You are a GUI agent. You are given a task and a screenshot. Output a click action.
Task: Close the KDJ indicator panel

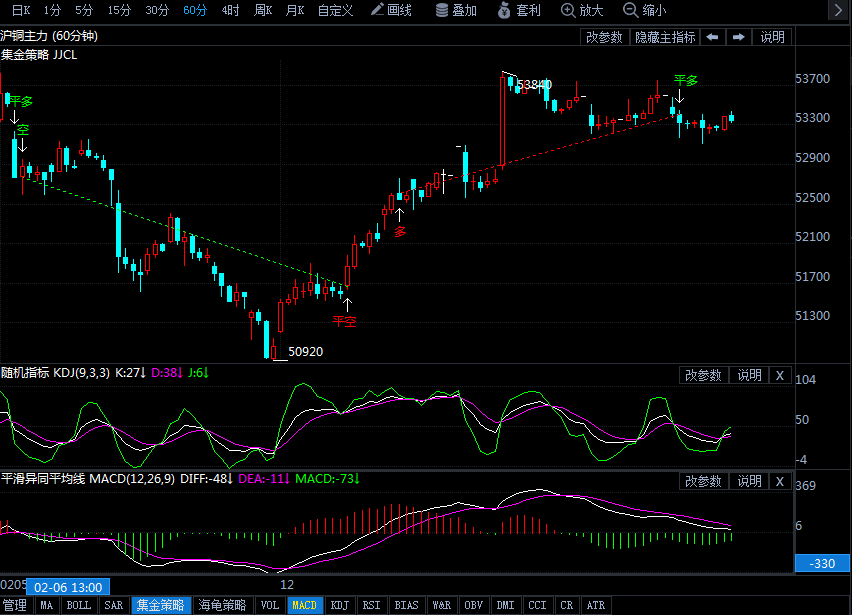(x=780, y=375)
